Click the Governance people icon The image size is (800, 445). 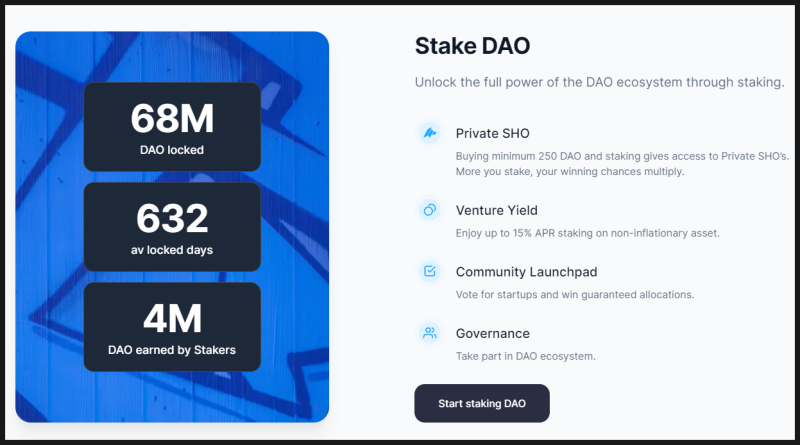[x=430, y=333]
